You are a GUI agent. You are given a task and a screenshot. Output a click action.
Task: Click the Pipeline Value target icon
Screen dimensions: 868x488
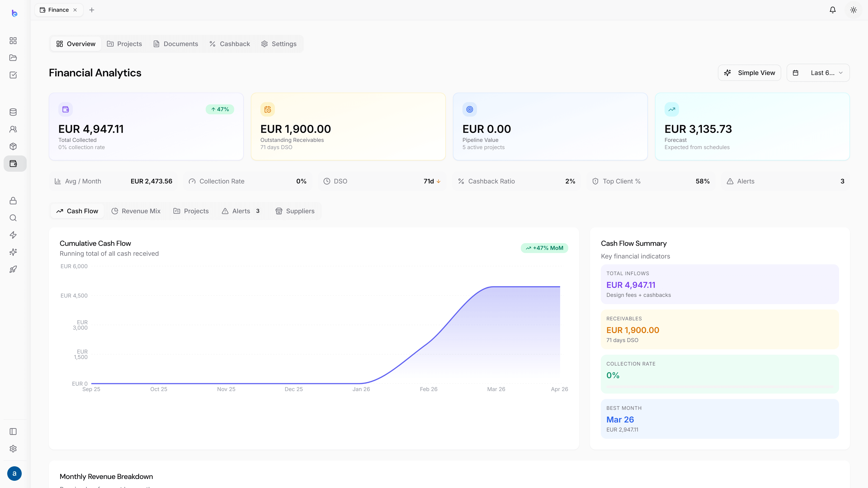[470, 109]
